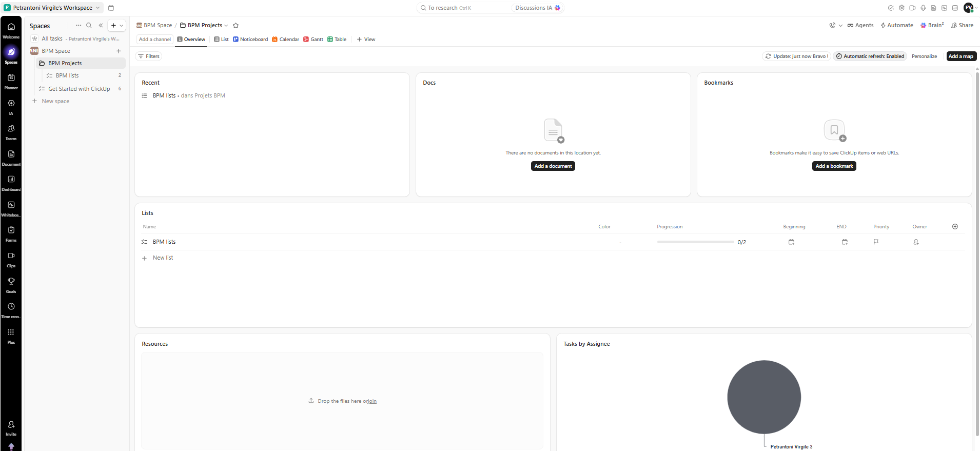
Task: Click the calendar icon beside workspace name
Action: coord(111,8)
